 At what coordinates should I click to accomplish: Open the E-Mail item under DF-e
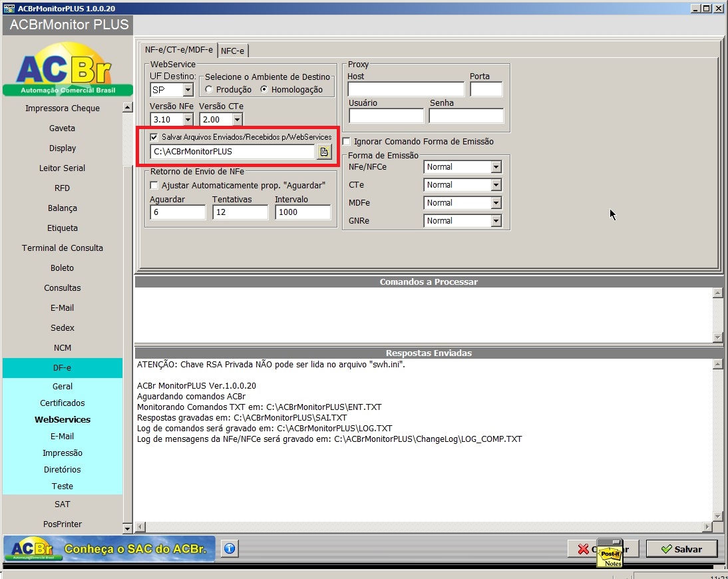coord(62,437)
